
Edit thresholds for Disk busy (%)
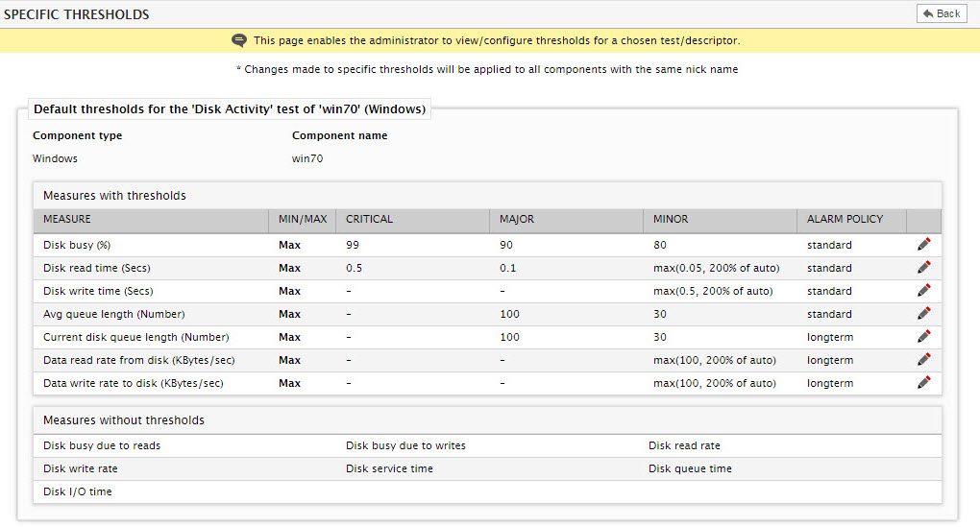point(923,244)
